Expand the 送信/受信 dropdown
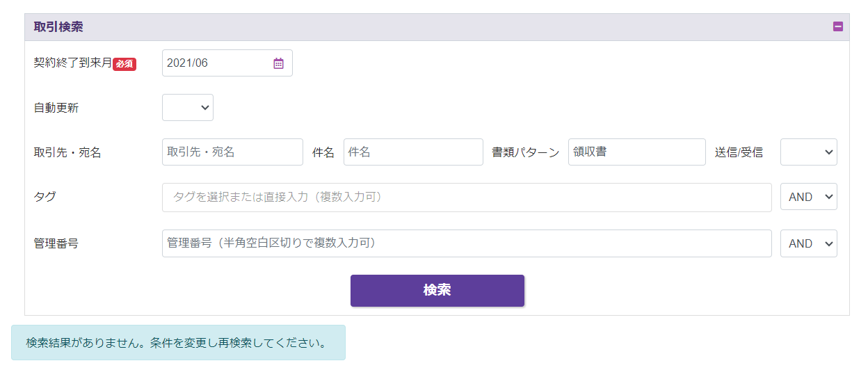Screen dimensions: 868x370 point(808,152)
